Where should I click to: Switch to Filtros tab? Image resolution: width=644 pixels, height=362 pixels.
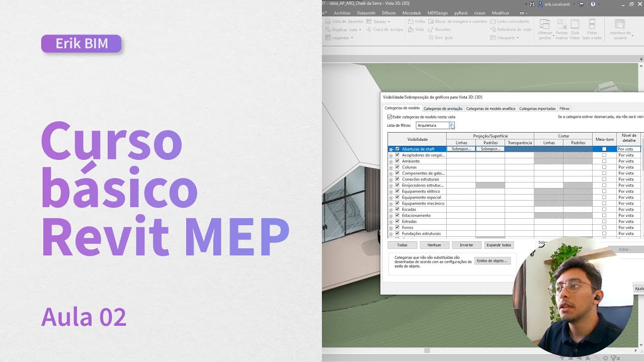click(x=565, y=109)
